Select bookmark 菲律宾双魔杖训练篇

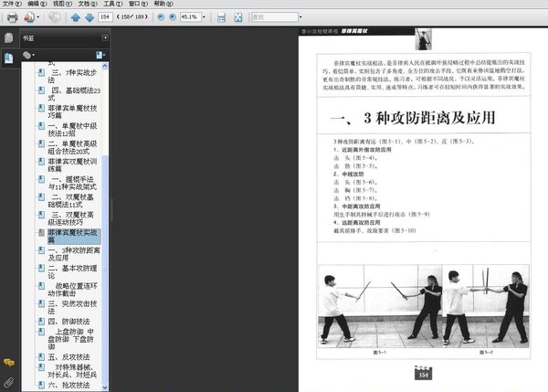[x=72, y=165]
